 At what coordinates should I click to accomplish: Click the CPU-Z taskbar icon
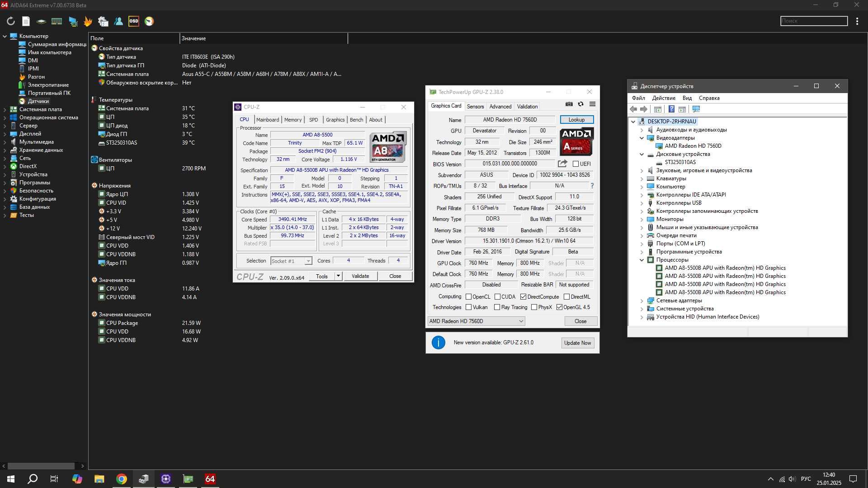click(166, 479)
